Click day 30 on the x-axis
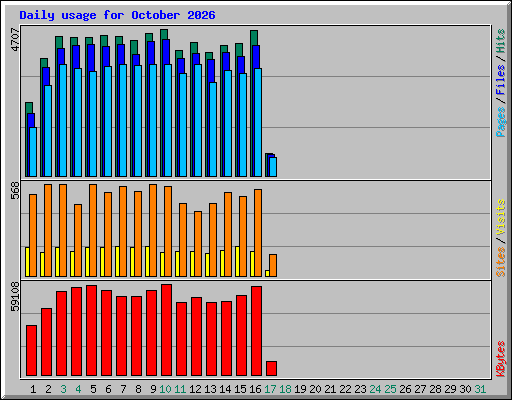 (x=465, y=389)
